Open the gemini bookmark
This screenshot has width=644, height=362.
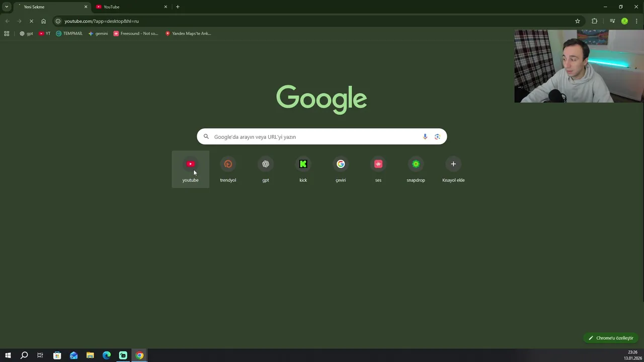pos(98,33)
